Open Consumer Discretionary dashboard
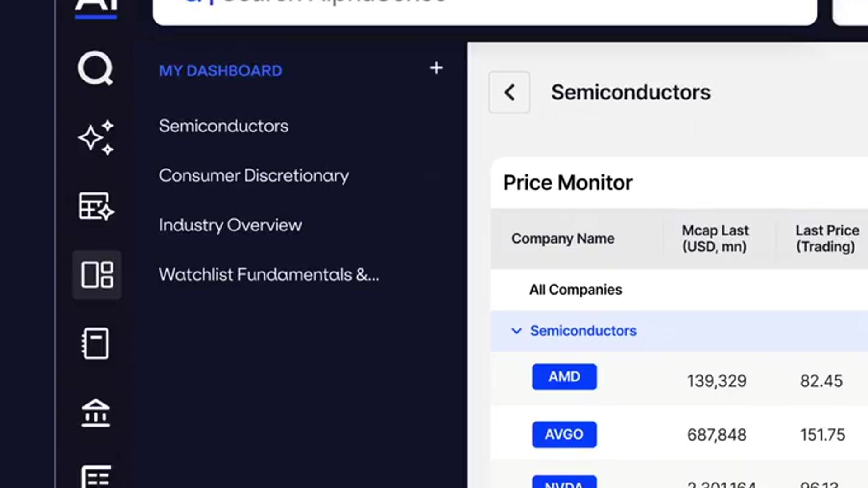The width and height of the screenshot is (868, 488). pyautogui.click(x=254, y=176)
